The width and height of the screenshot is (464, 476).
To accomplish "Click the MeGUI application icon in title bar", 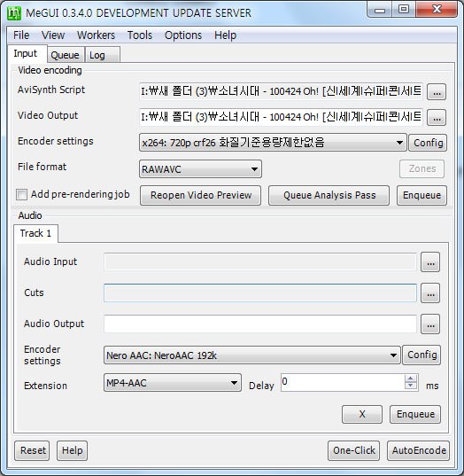I will [14, 13].
